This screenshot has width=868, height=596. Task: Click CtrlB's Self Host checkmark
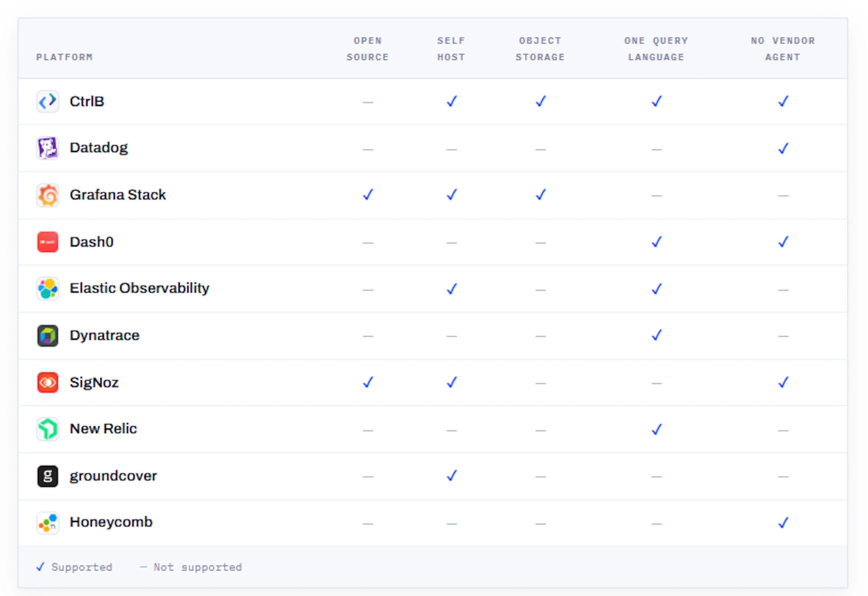tap(452, 101)
